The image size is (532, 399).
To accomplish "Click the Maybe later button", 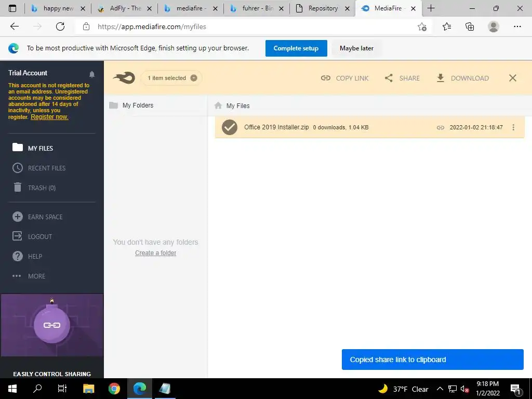I will click(x=356, y=48).
